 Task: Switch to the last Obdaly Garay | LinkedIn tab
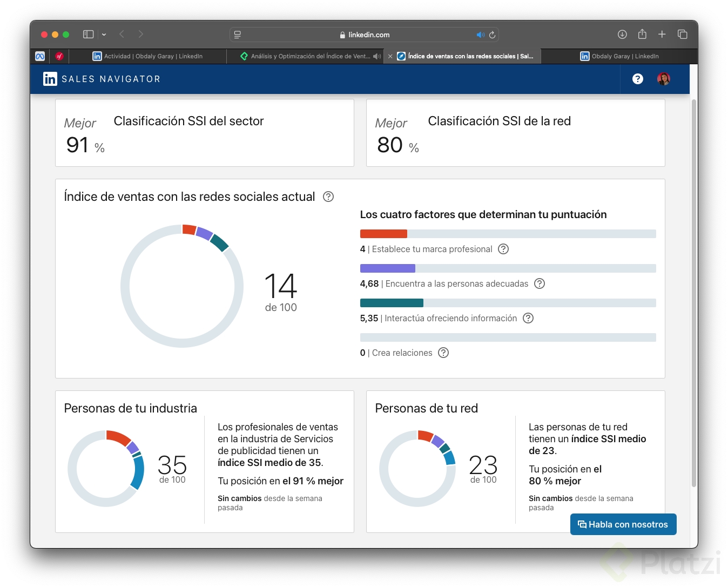tap(619, 56)
